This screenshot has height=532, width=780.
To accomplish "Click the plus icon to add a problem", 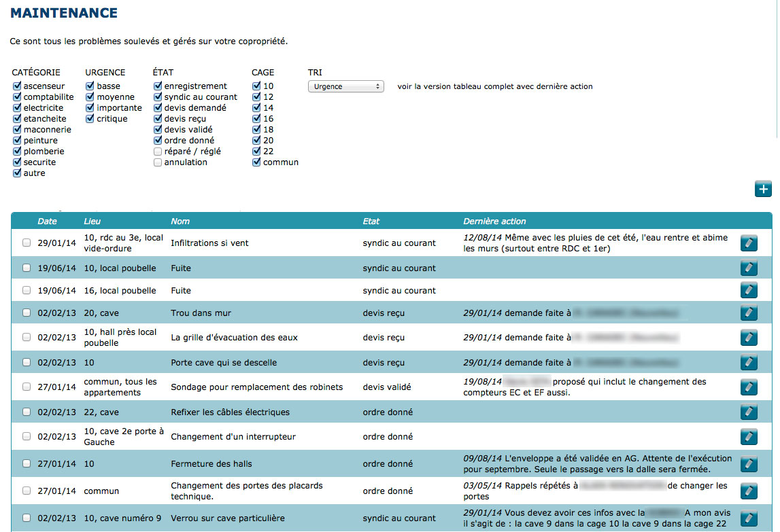I will tap(763, 189).
